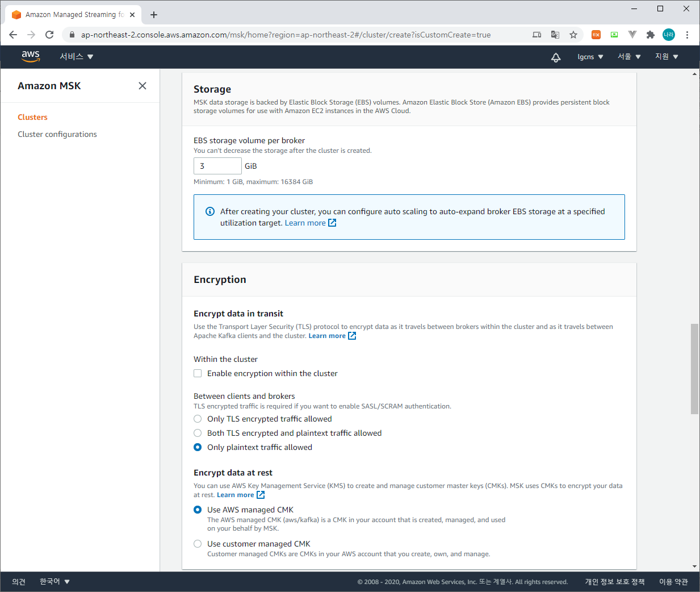Open a new browser tab
Screen dimensions: 700x592
click(154, 15)
